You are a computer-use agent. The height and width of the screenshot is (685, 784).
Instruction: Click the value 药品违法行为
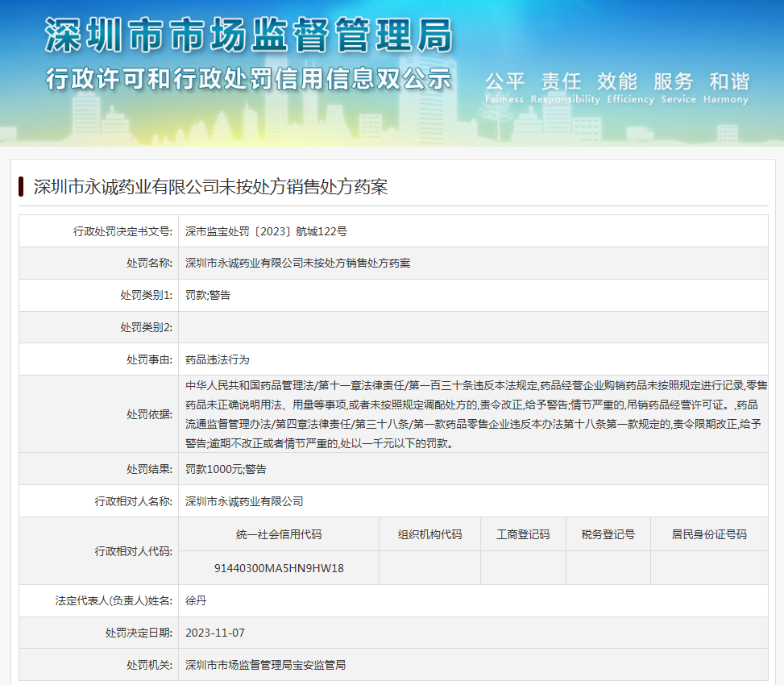pyautogui.click(x=217, y=359)
